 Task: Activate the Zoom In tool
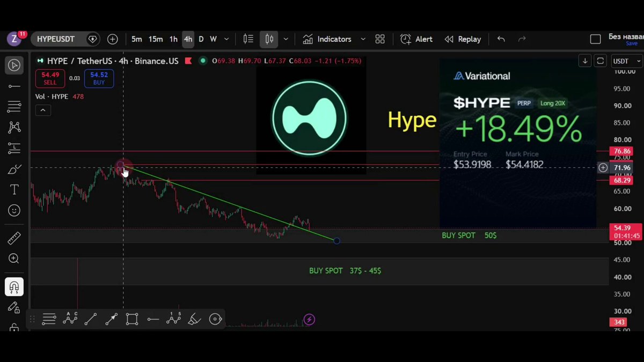click(x=14, y=259)
